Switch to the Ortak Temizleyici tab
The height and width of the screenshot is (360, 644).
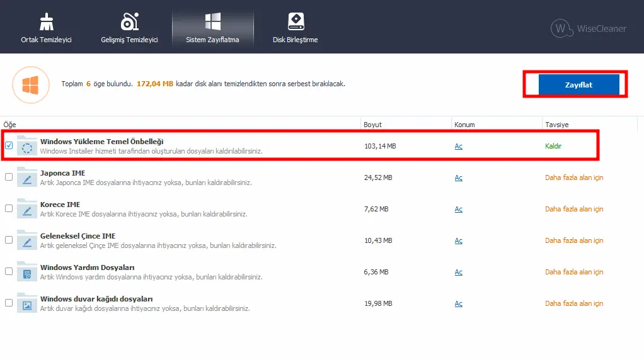[x=47, y=28]
